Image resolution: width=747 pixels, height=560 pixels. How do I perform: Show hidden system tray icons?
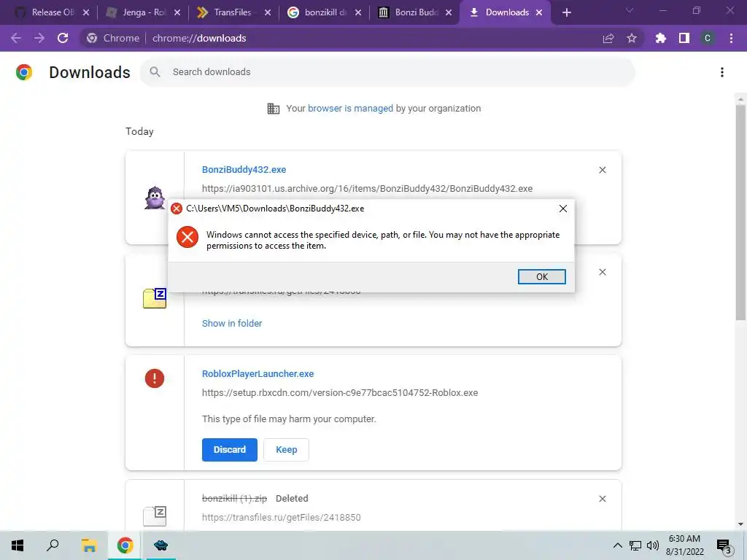tap(617, 545)
